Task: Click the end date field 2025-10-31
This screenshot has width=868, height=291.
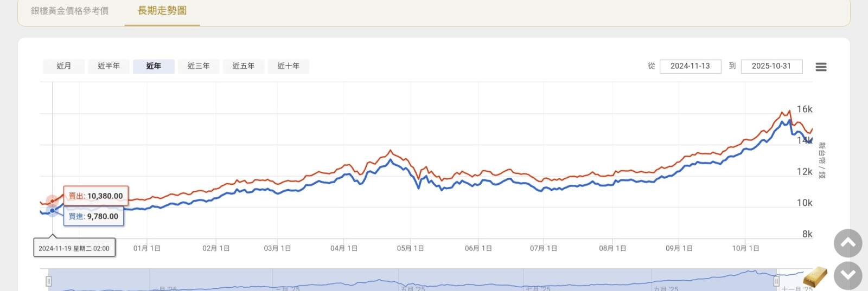Action: (x=771, y=66)
